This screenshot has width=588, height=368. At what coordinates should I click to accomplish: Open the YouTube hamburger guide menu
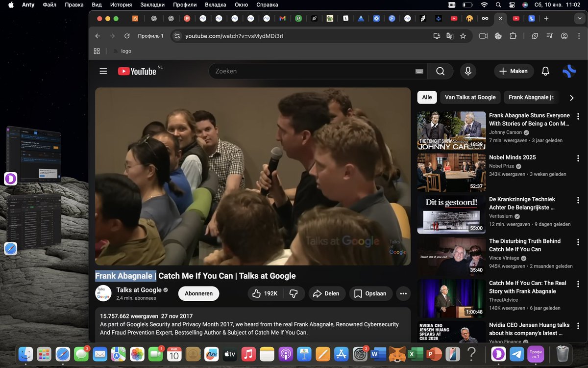click(x=103, y=71)
